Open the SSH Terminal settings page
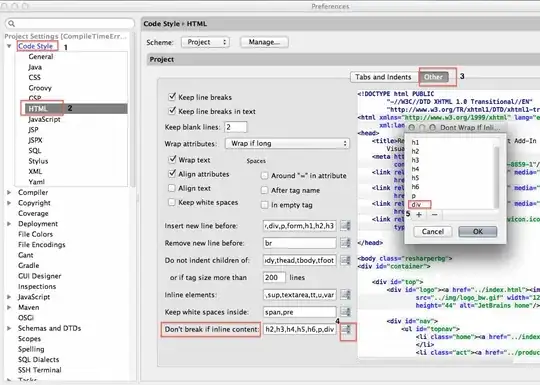Image resolution: width=540 pixels, height=385 pixels. [x=40, y=370]
